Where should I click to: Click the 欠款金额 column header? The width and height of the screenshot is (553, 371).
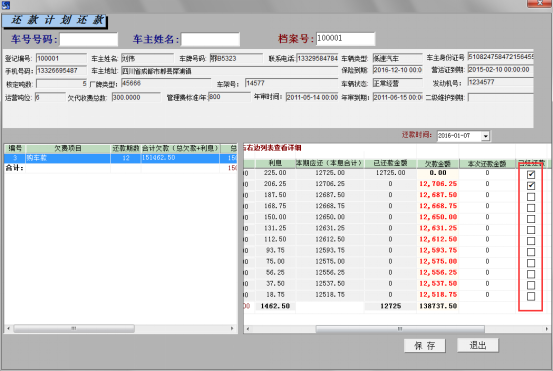(438, 164)
